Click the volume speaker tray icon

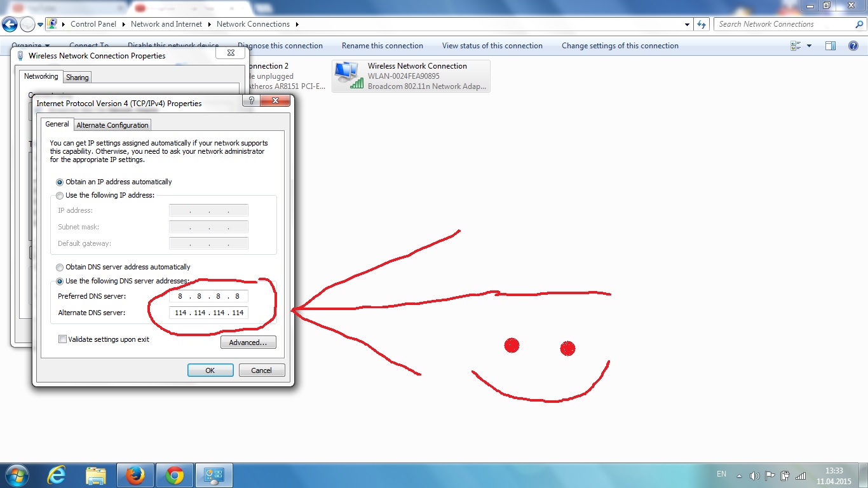(x=754, y=475)
